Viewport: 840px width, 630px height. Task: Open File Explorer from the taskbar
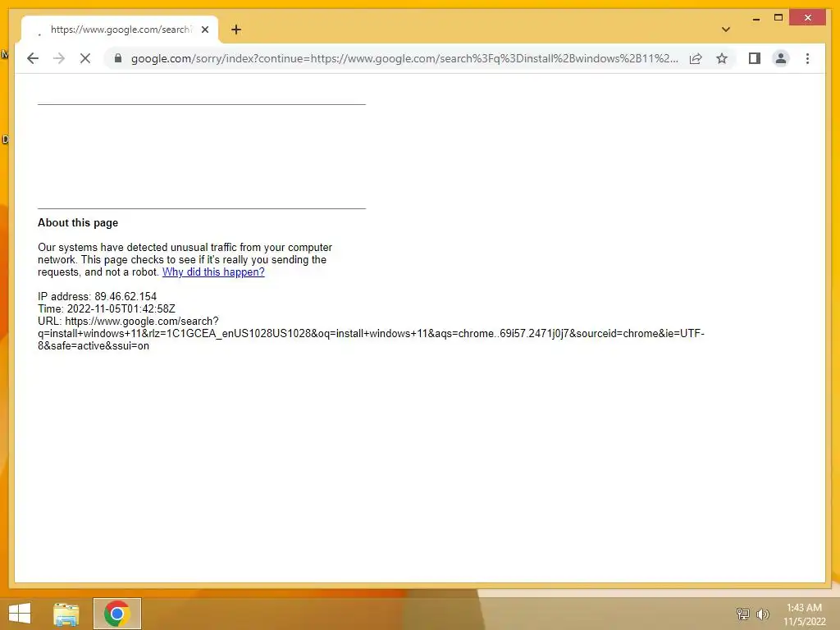[x=66, y=614]
